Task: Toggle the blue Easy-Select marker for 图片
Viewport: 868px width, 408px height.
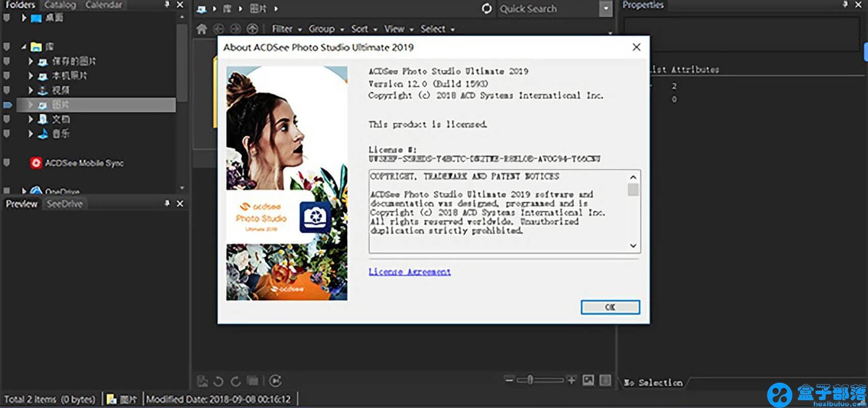Action: [7, 105]
